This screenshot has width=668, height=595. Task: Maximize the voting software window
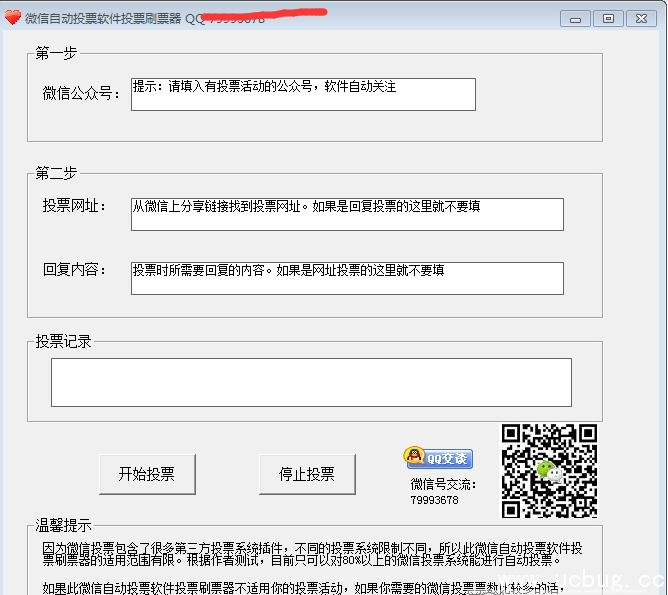(608, 19)
